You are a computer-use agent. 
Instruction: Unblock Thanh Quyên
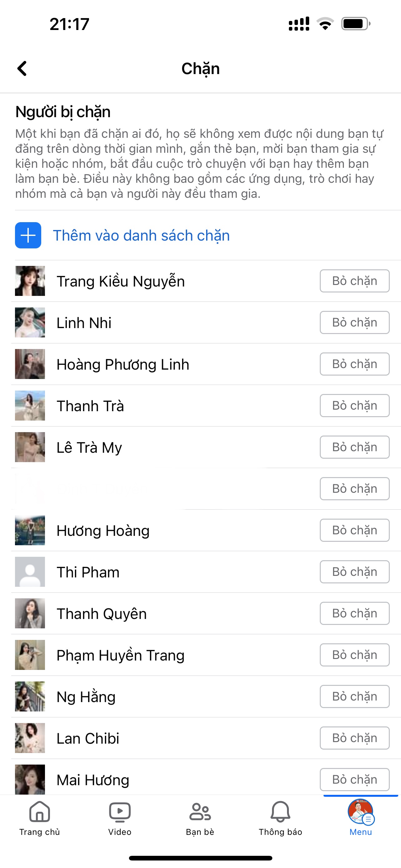pyautogui.click(x=354, y=613)
